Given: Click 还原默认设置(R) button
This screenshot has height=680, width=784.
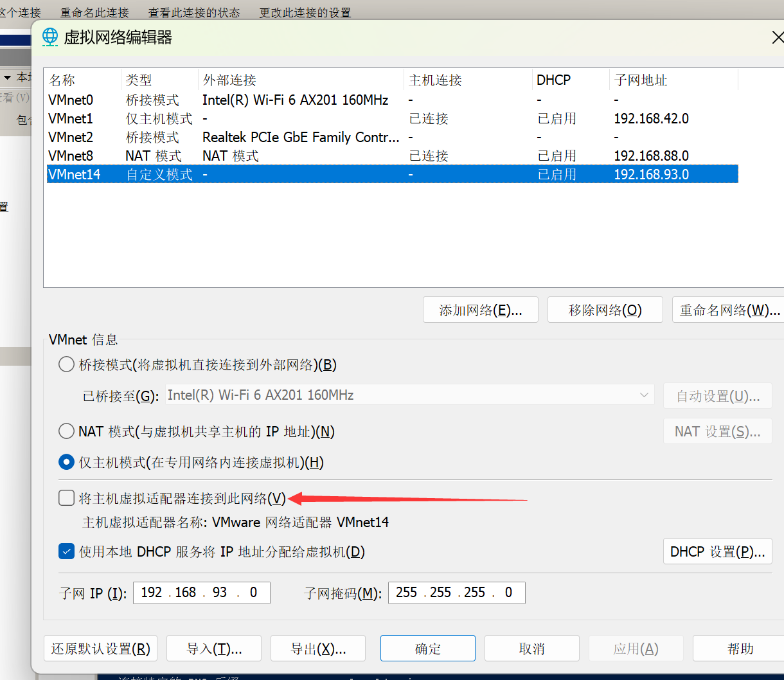Looking at the screenshot, I should (x=100, y=649).
